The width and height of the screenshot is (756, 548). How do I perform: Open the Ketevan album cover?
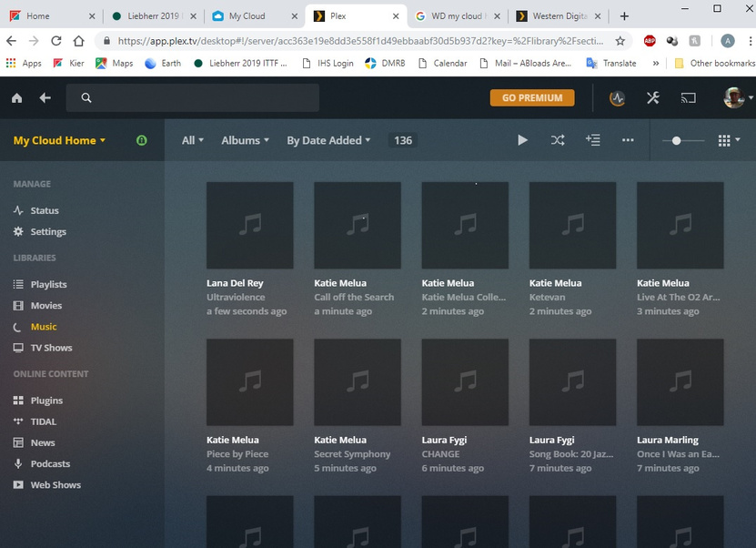click(572, 225)
